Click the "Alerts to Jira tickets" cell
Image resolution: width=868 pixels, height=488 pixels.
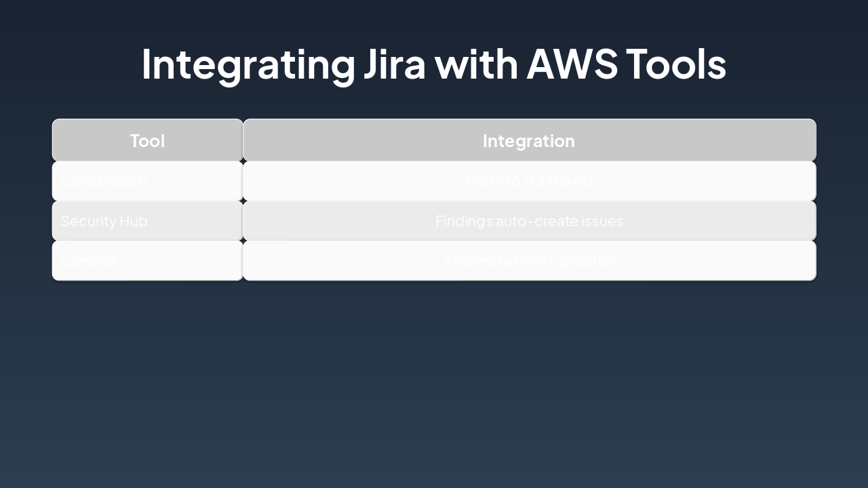(x=529, y=181)
